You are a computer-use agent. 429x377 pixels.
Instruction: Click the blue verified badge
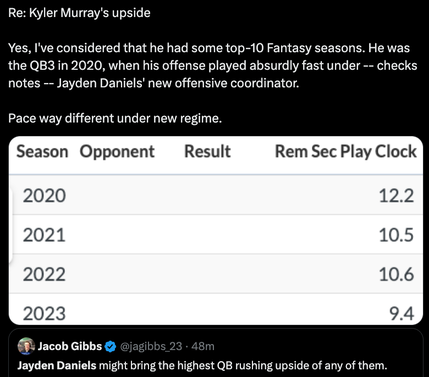click(110, 347)
